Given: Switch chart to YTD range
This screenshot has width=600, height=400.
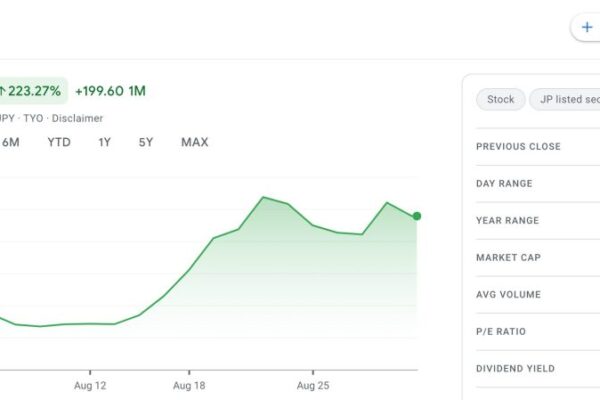Looking at the screenshot, I should [x=59, y=142].
